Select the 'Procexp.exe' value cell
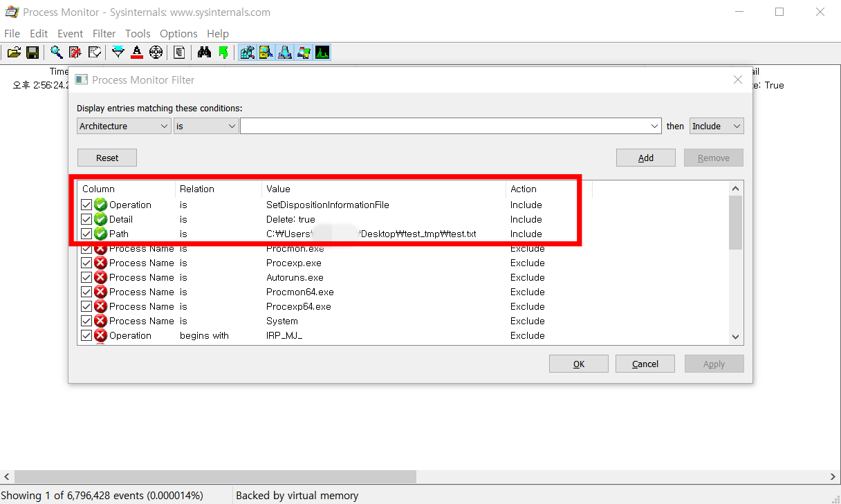 tap(294, 263)
